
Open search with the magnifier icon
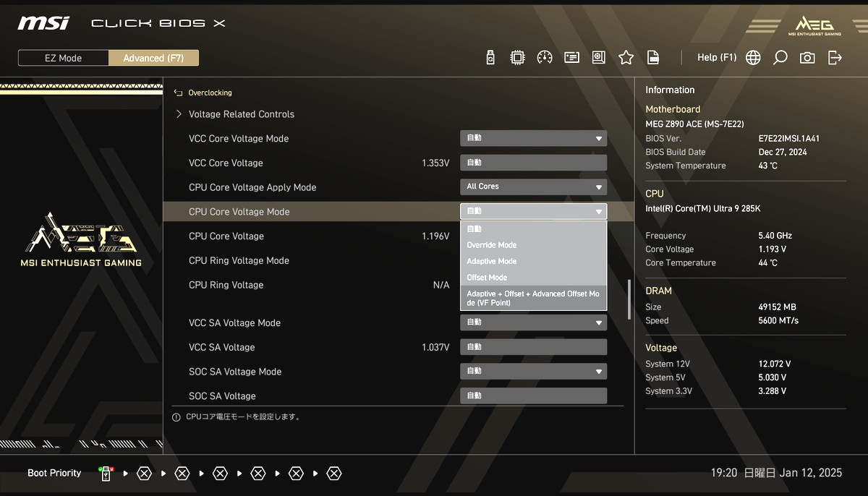(780, 58)
